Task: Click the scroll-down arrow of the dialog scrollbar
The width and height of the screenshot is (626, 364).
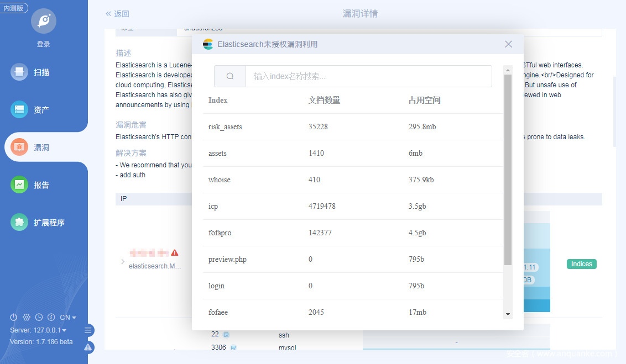Action: coord(508,314)
